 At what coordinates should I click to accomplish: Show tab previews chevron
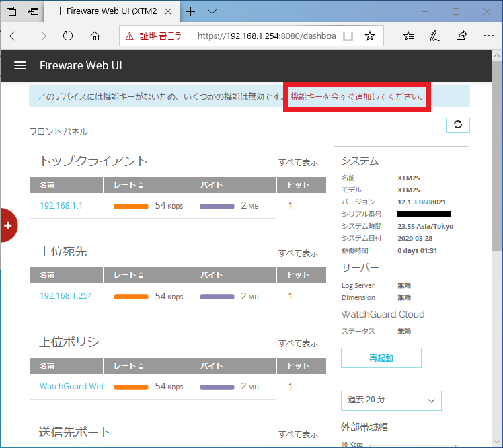pyautogui.click(x=212, y=12)
